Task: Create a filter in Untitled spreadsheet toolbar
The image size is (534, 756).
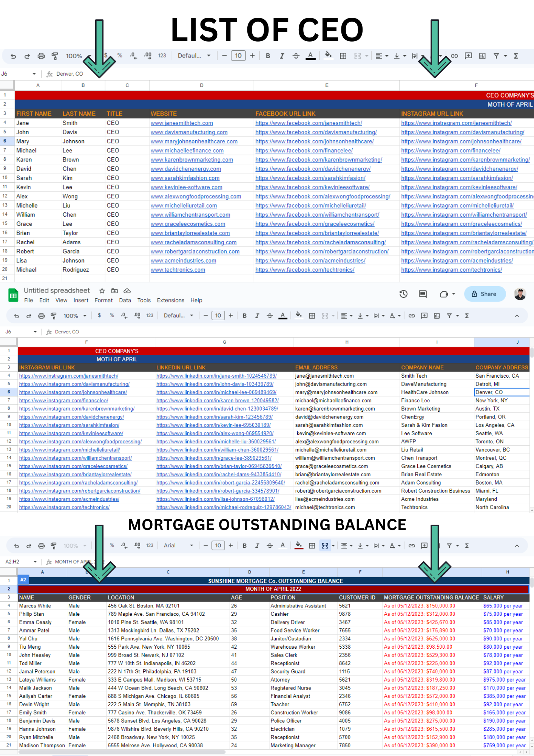Action: [x=449, y=316]
